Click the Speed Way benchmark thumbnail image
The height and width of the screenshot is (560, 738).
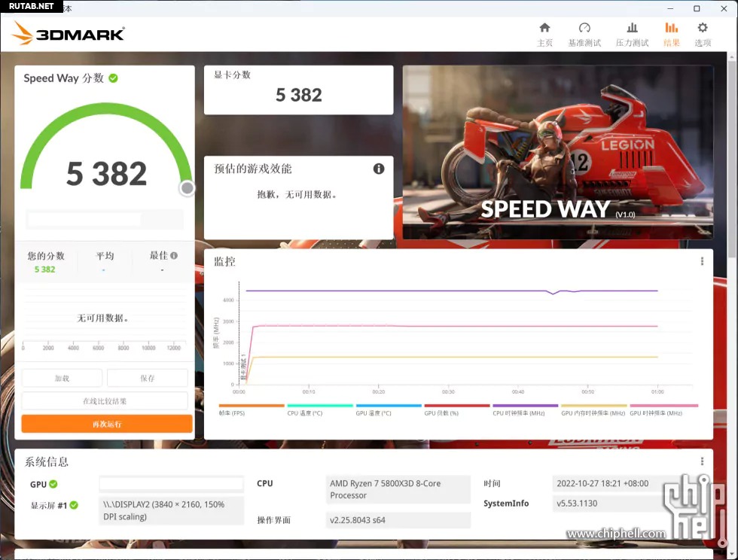coord(557,152)
